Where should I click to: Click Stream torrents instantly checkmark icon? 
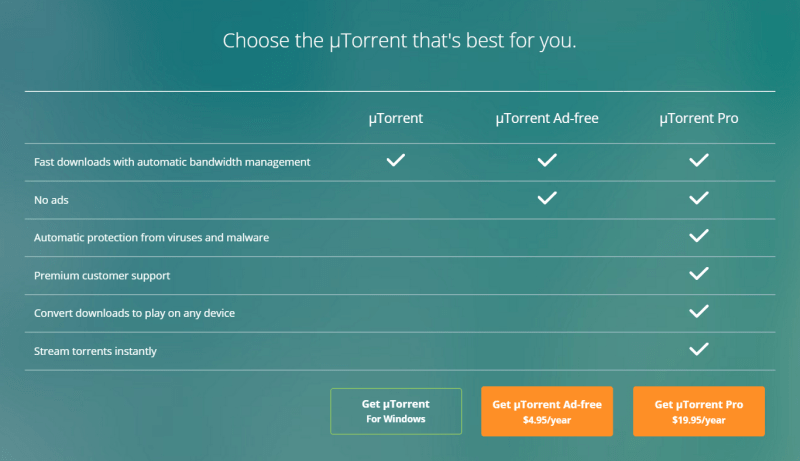(699, 349)
